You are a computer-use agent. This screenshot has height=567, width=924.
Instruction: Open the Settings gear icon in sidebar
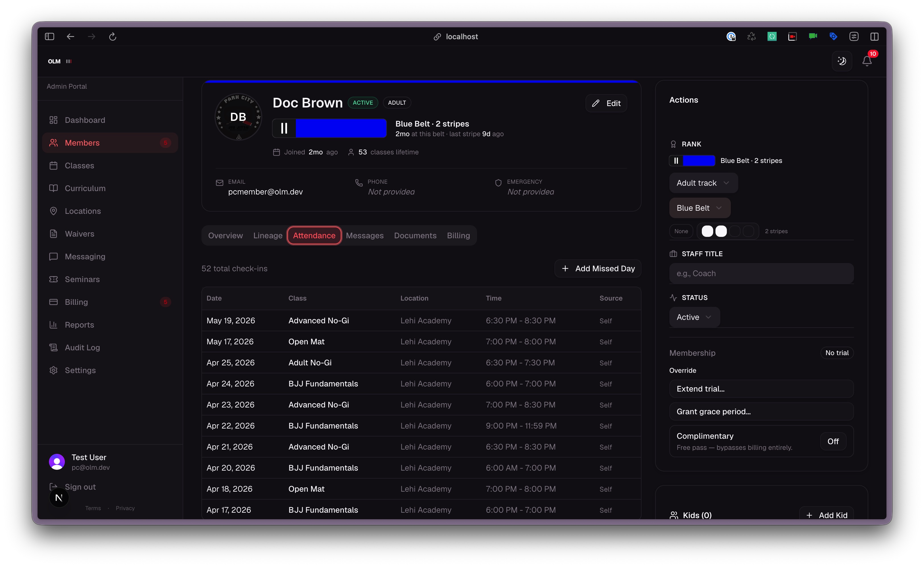54,370
